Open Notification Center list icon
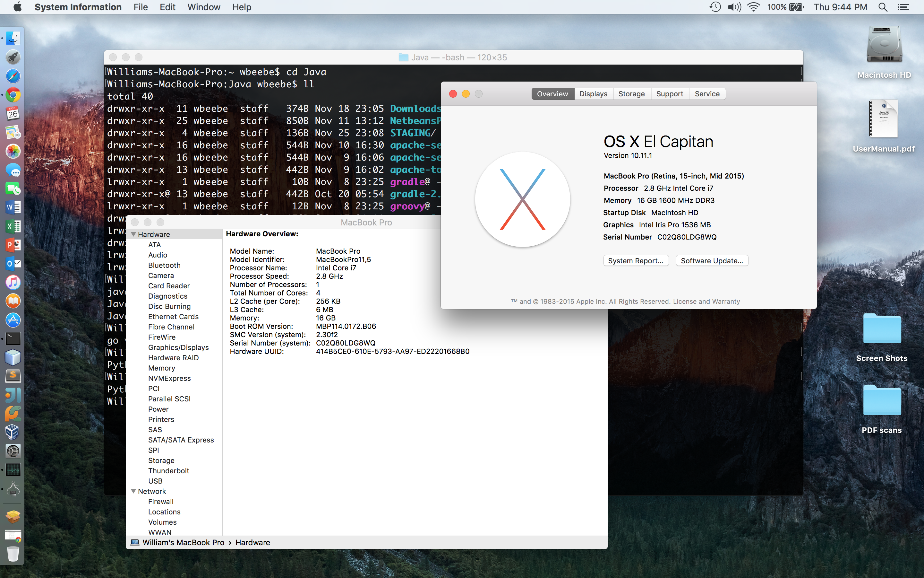 [903, 7]
